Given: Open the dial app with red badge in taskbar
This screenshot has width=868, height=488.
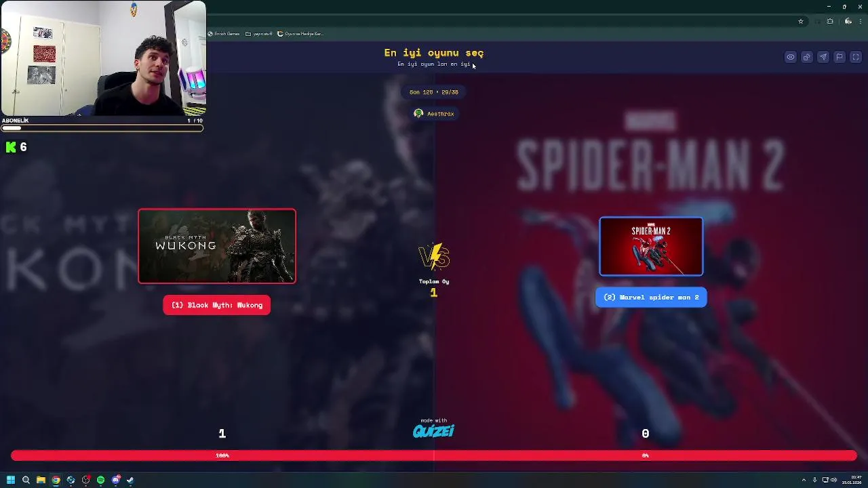Looking at the screenshot, I should click(x=85, y=480).
